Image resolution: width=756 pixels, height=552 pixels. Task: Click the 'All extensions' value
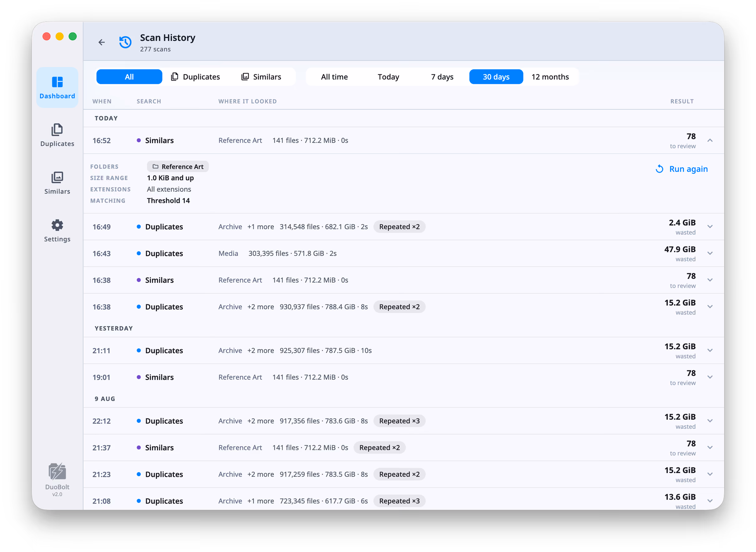pyautogui.click(x=169, y=189)
